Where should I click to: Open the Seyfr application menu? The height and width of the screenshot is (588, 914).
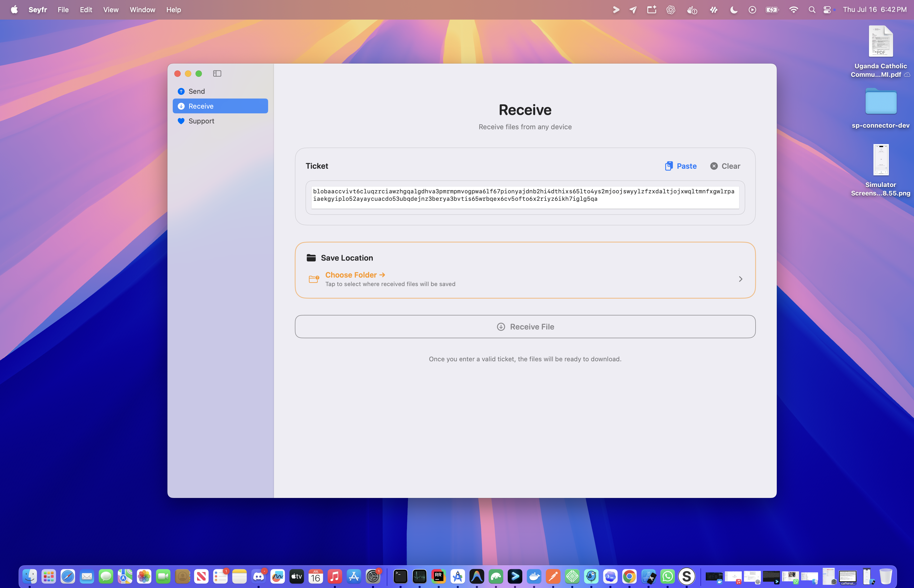click(x=38, y=10)
